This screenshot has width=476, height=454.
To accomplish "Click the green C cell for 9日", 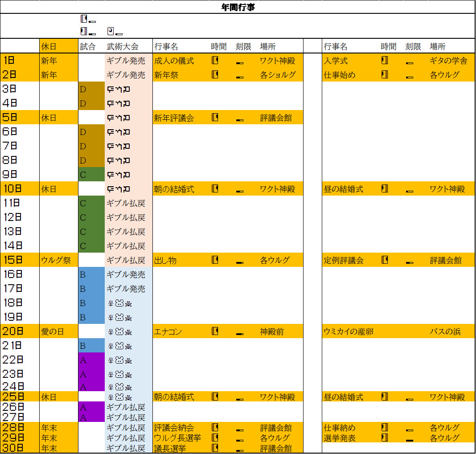I will click(91, 175).
